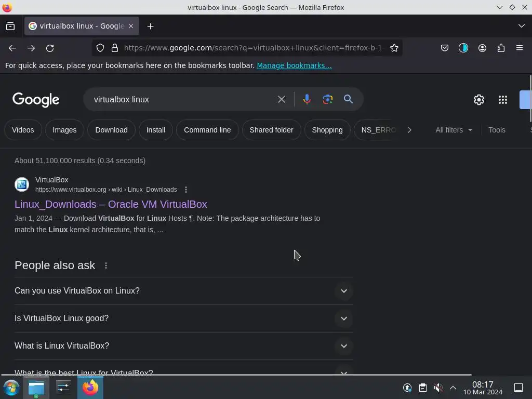Close the virtualbox linux tab

tap(131, 26)
